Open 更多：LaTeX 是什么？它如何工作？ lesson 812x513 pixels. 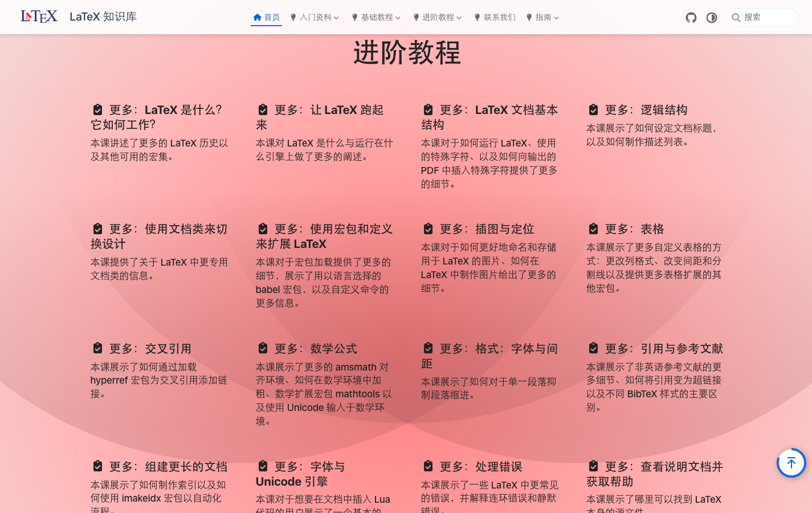(x=157, y=117)
